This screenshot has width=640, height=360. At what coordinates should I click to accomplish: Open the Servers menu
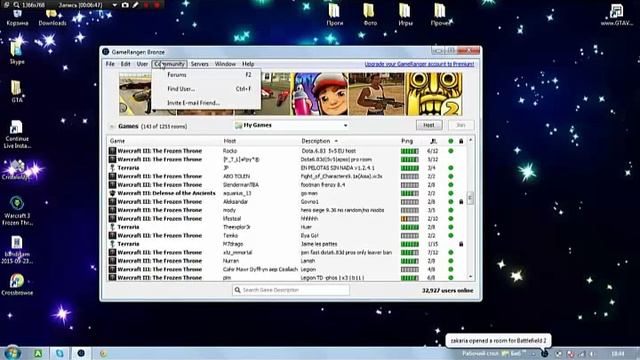200,64
